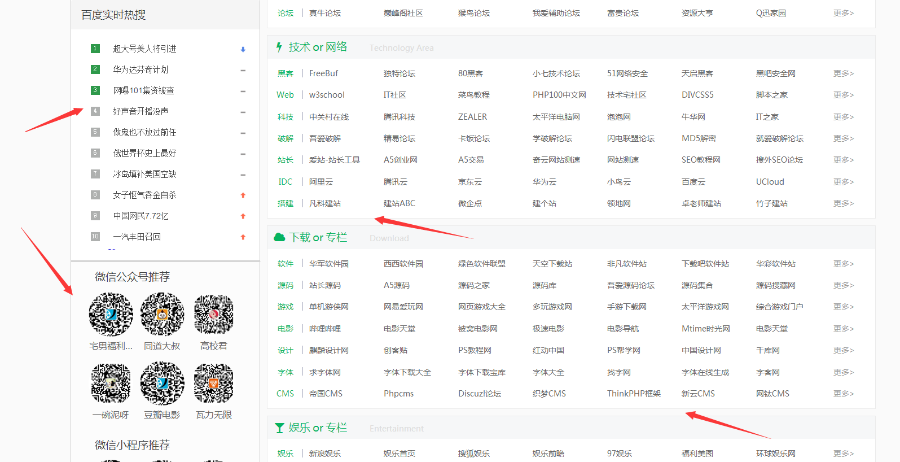Screen dimensions: 900x462
Task: Click the cloud icon beside 下载 or 专栏
Action: pyautogui.click(x=280, y=237)
